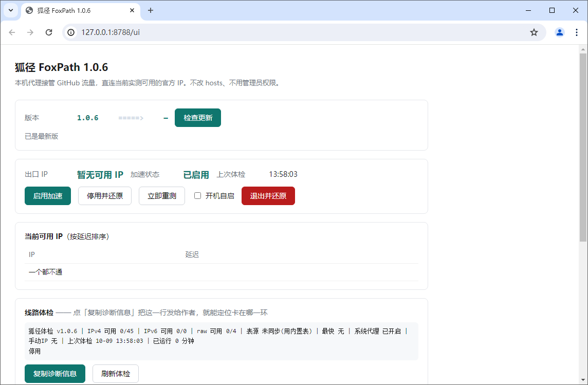This screenshot has height=385, width=588.
Task: Click the IP column header
Action: pos(32,254)
